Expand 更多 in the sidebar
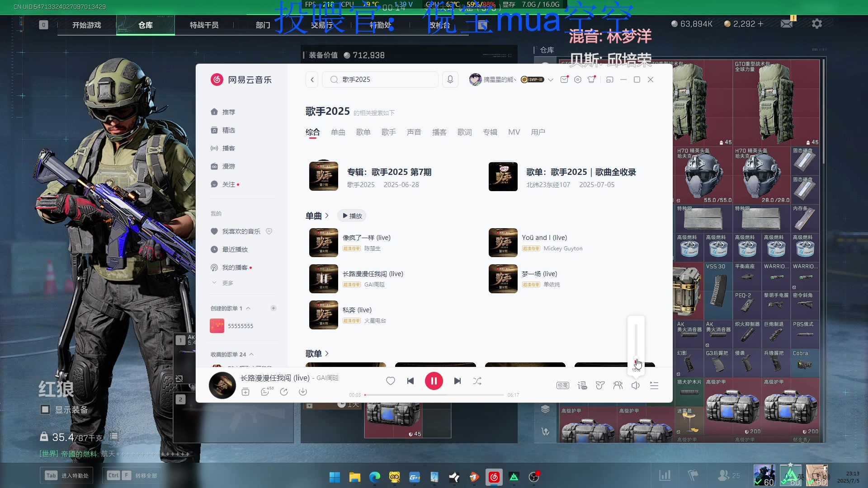 coord(222,283)
